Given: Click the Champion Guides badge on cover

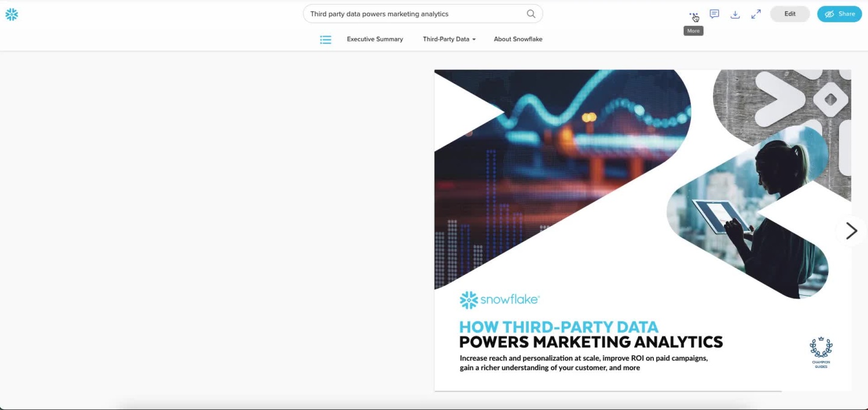Looking at the screenshot, I should click(820, 352).
